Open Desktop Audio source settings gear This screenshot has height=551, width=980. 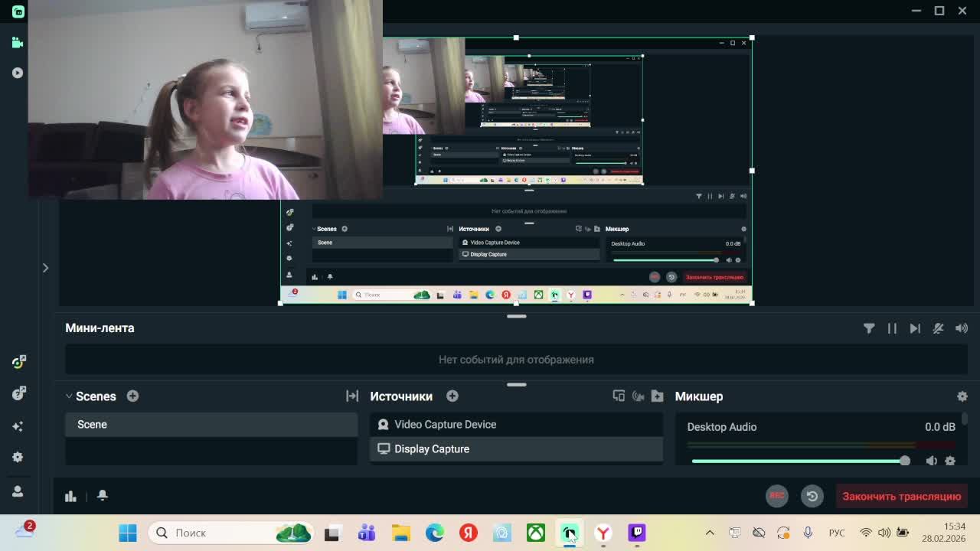(950, 461)
